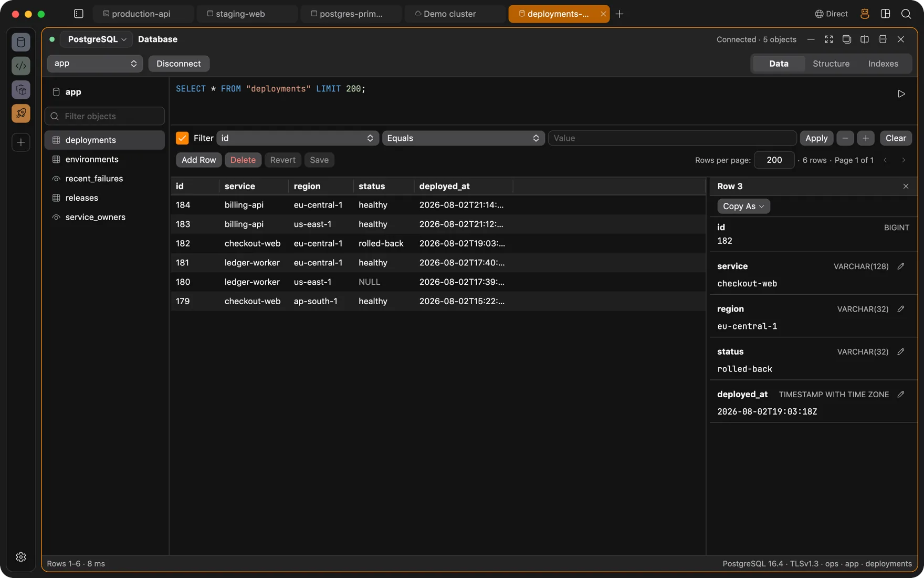
Task: Toggle sidebar panel icon in title bar
Action: (79, 14)
